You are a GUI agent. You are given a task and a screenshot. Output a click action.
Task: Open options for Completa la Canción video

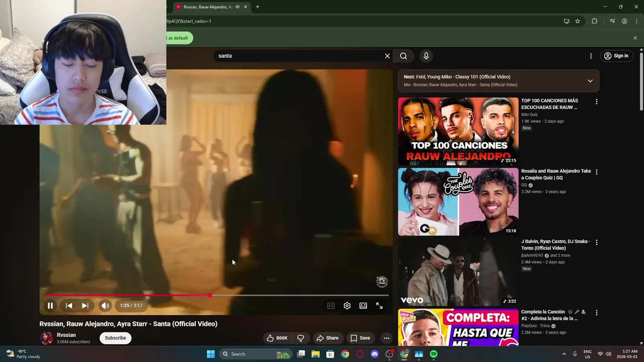tap(597, 313)
